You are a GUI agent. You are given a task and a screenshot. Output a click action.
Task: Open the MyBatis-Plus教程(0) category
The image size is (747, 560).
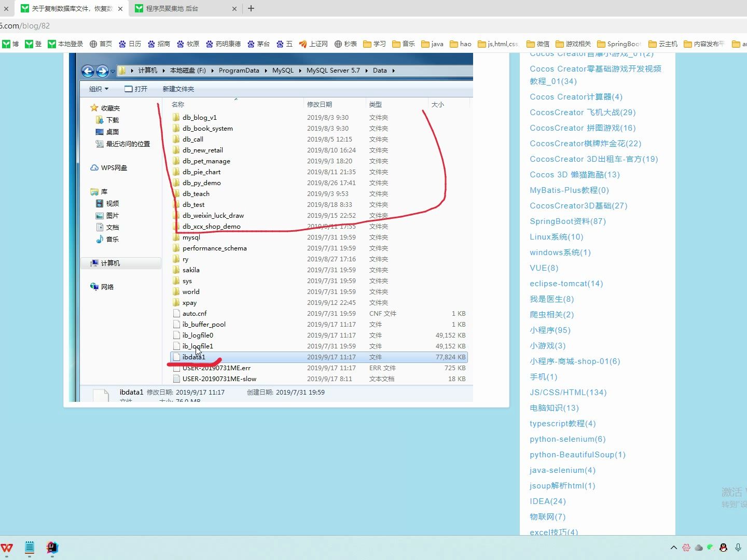[569, 190]
